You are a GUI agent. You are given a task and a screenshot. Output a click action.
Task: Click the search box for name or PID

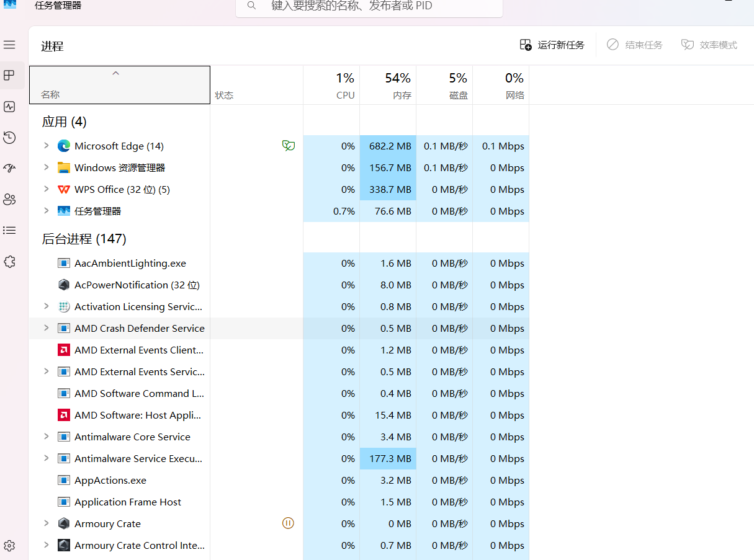point(369,6)
